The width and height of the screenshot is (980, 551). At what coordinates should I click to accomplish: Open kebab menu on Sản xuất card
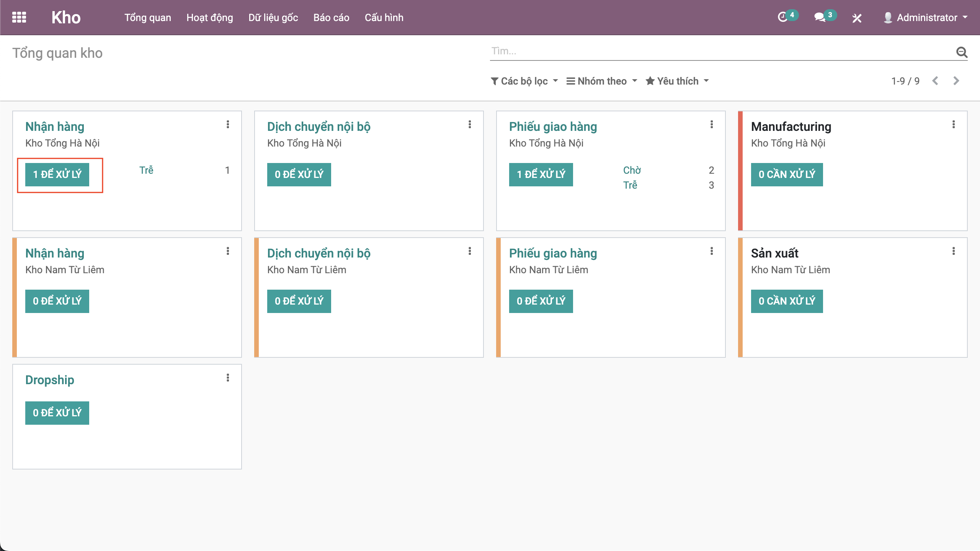tap(954, 251)
